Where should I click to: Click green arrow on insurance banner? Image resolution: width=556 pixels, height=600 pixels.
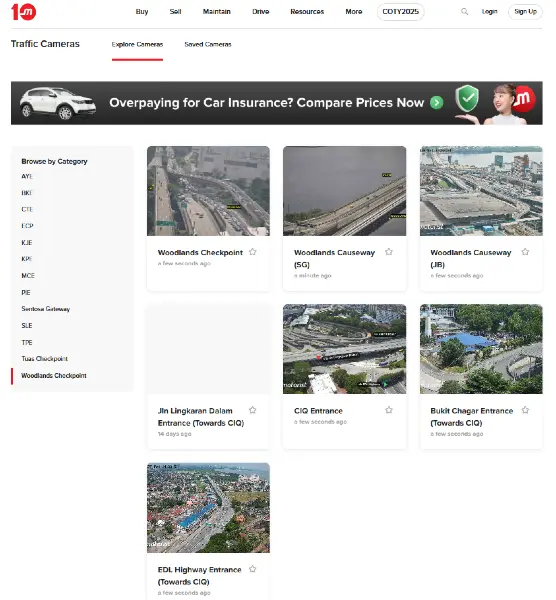437,103
